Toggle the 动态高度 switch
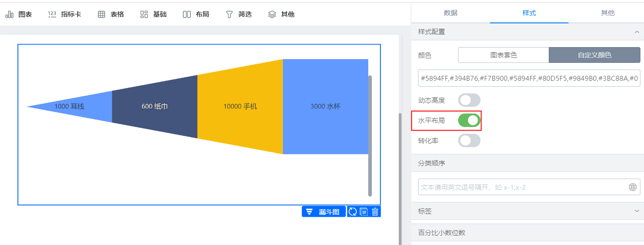The height and width of the screenshot is (245, 644). (x=469, y=100)
